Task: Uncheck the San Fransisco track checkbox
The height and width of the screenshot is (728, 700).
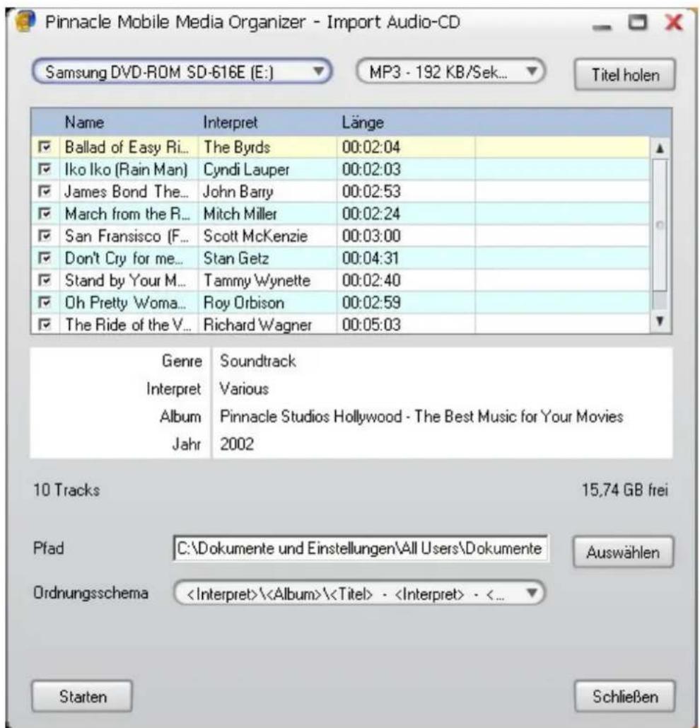Action: point(45,236)
